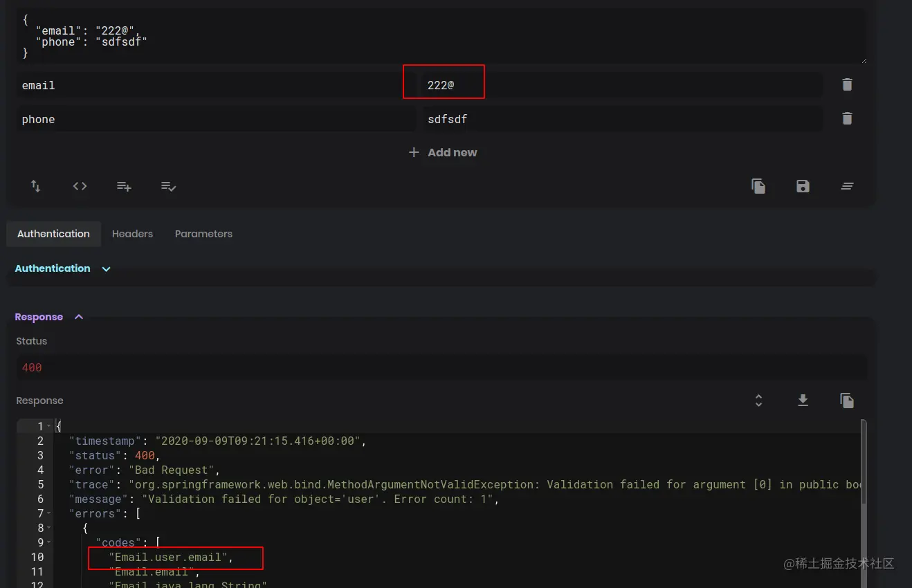
Task: Click the Add new button label
Action: pos(452,152)
